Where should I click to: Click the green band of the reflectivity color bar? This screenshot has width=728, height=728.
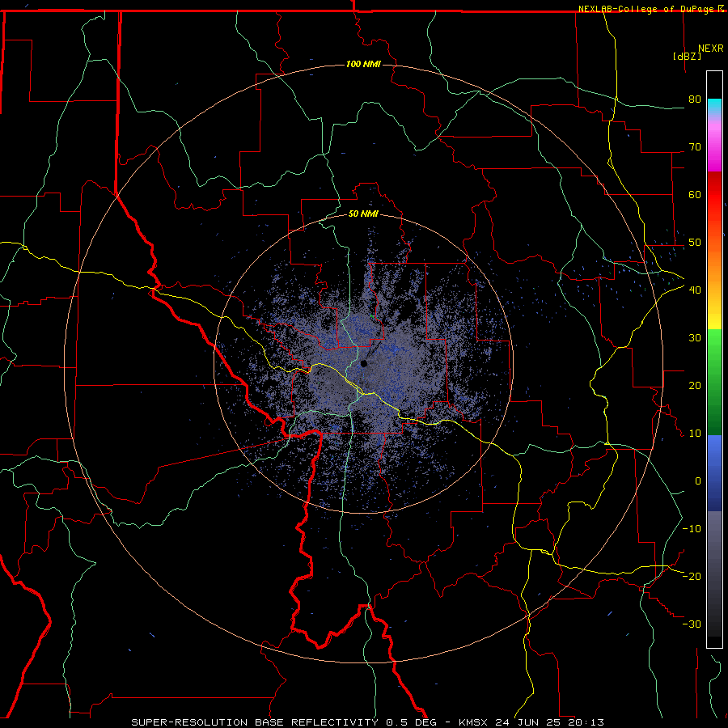(x=714, y=382)
